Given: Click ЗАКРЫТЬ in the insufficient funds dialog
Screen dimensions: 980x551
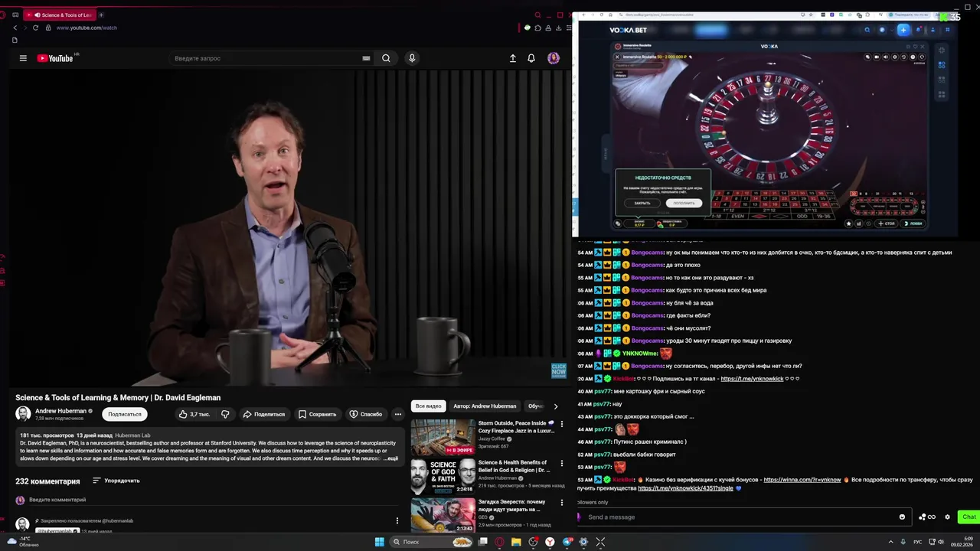Looking at the screenshot, I should pyautogui.click(x=642, y=203).
